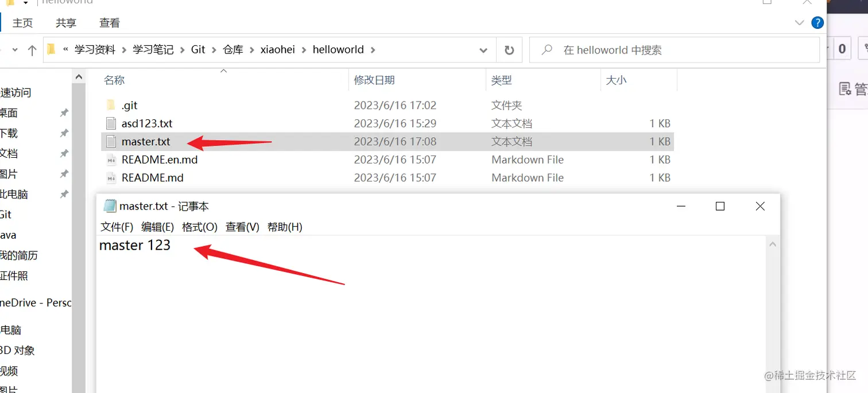Open the Notepad 编辑(E) menu
This screenshot has width=868, height=393.
158,227
